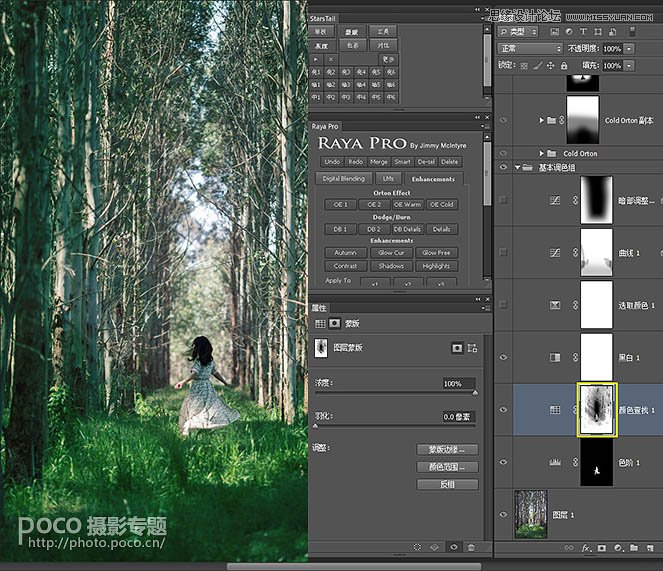Click the 颜色范围 button

click(447, 467)
